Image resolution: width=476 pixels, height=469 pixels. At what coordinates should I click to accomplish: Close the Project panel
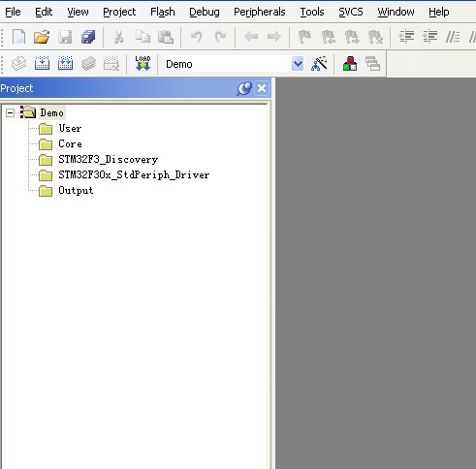(x=262, y=88)
